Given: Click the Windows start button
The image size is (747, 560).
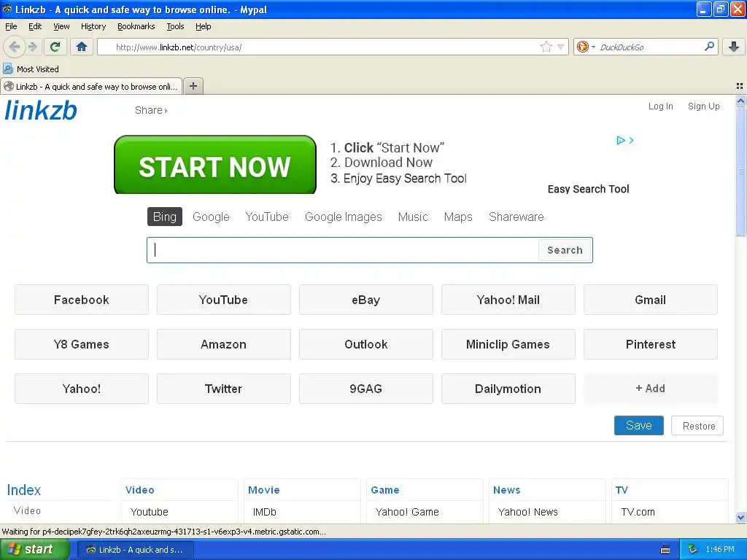Looking at the screenshot, I should [x=34, y=549].
